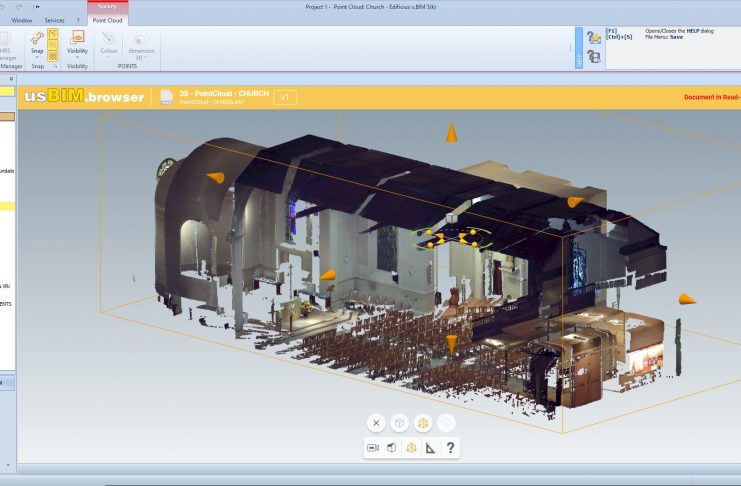Click the shaded cube view icon

point(391,448)
